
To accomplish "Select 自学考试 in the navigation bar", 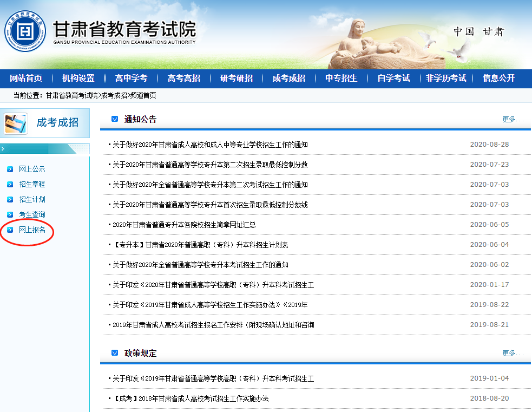I will (393, 79).
